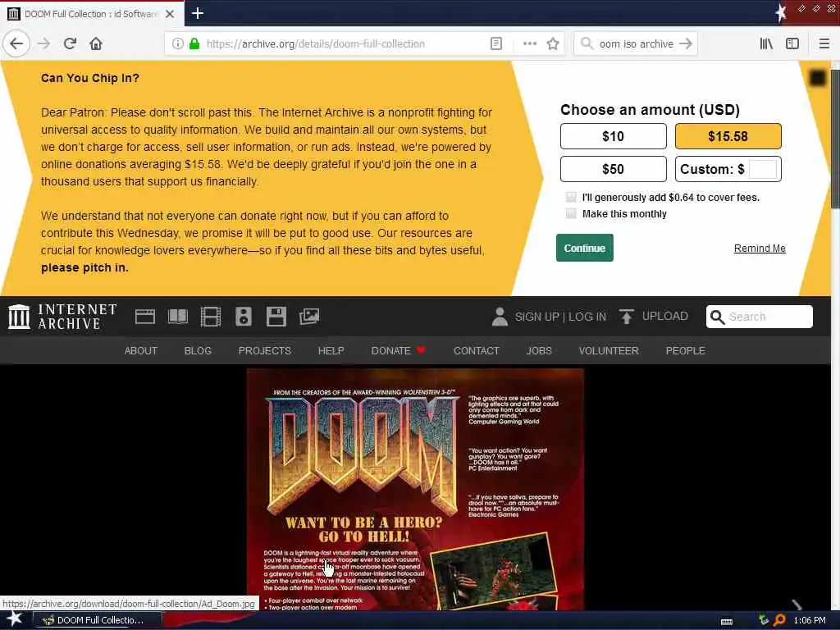Viewport: 840px width, 630px height.
Task: Open a new browser tab
Action: (x=197, y=13)
